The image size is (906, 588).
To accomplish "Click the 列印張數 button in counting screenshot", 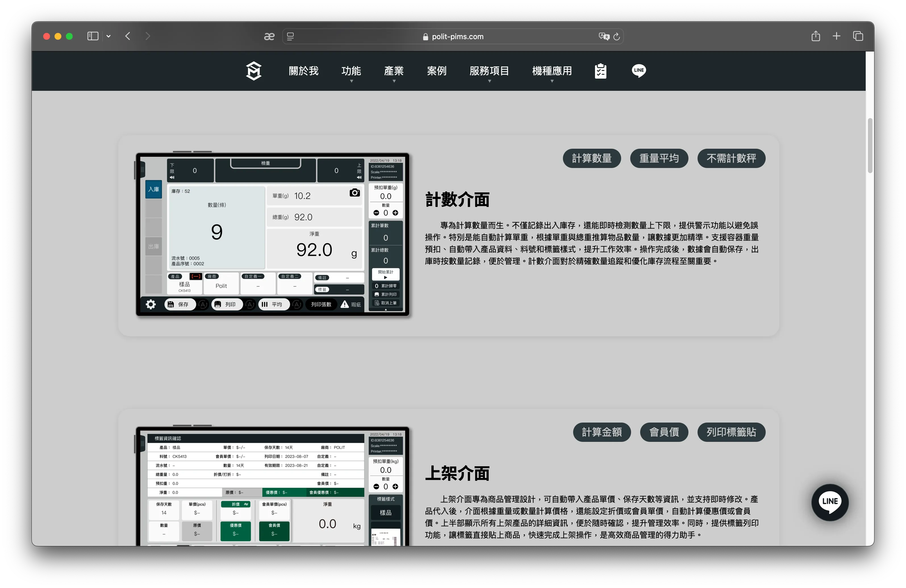I will point(321,304).
